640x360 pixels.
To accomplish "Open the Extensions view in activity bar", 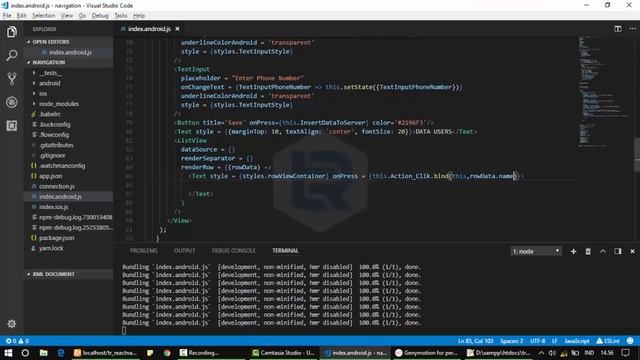I will [x=11, y=125].
